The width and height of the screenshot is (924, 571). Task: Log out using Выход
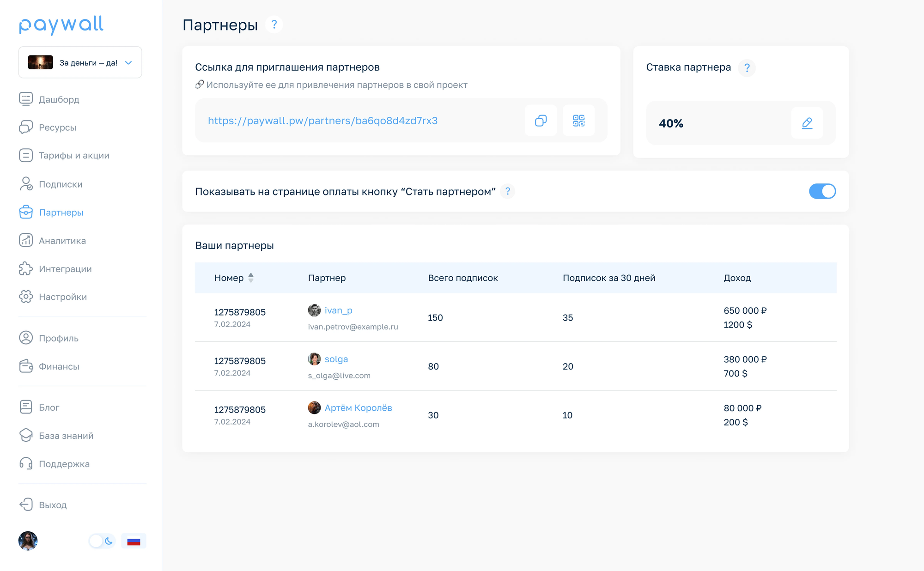53,505
